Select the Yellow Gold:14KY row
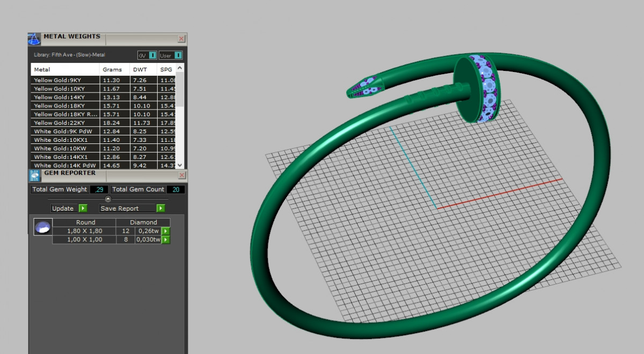644x354 pixels. tap(104, 97)
